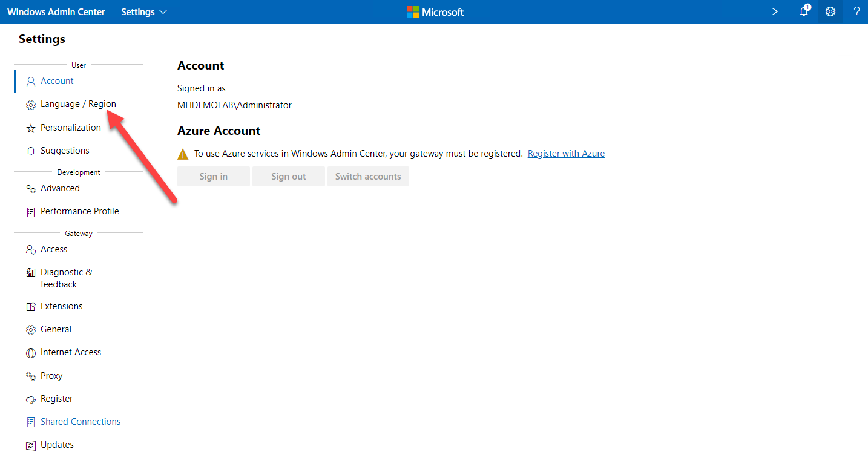Open the PowerShell console icon
868x458 pixels.
(777, 11)
